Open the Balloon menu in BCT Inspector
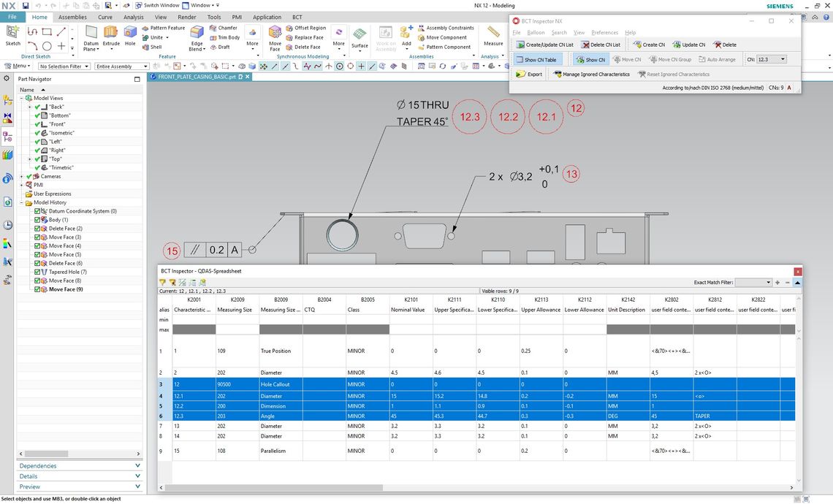 [x=536, y=32]
